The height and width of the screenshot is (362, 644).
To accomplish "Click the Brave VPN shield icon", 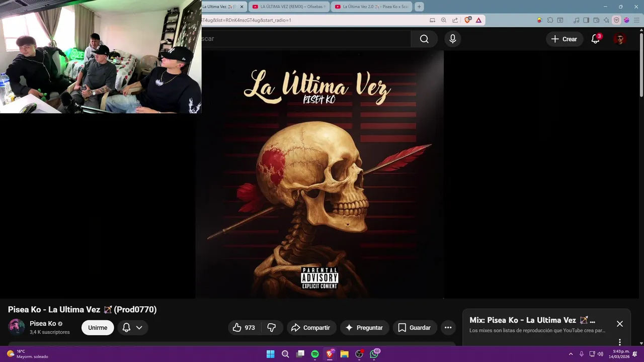I will tap(616, 20).
